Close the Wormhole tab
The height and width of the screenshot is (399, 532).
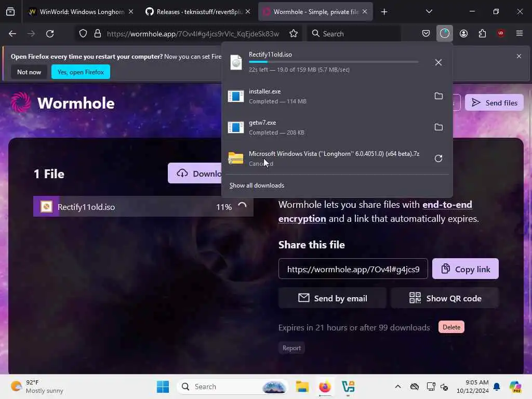[365, 12]
